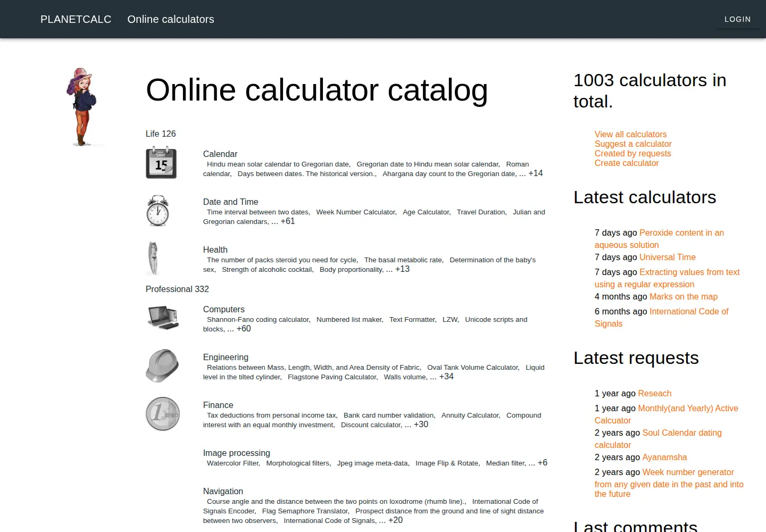The height and width of the screenshot is (532, 766).
Task: Open Monthly(and Yearly) Active Calcuator request
Action: click(x=667, y=414)
